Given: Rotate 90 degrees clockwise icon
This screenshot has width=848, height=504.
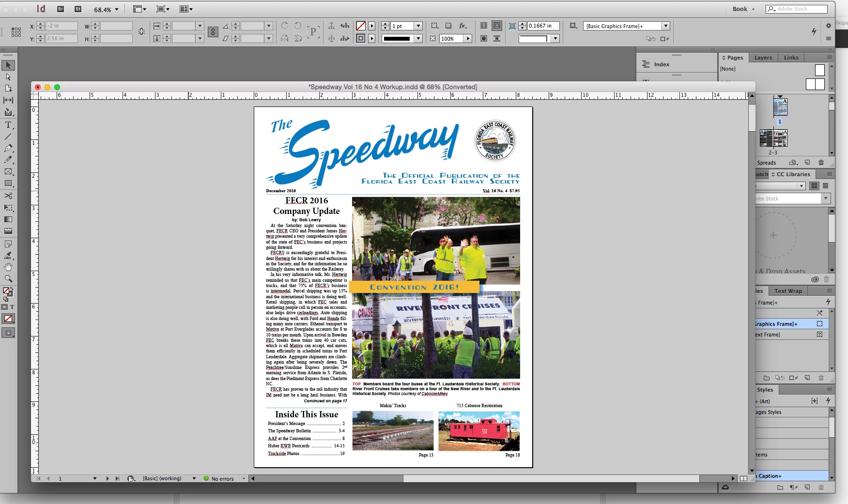Looking at the screenshot, I should [285, 26].
